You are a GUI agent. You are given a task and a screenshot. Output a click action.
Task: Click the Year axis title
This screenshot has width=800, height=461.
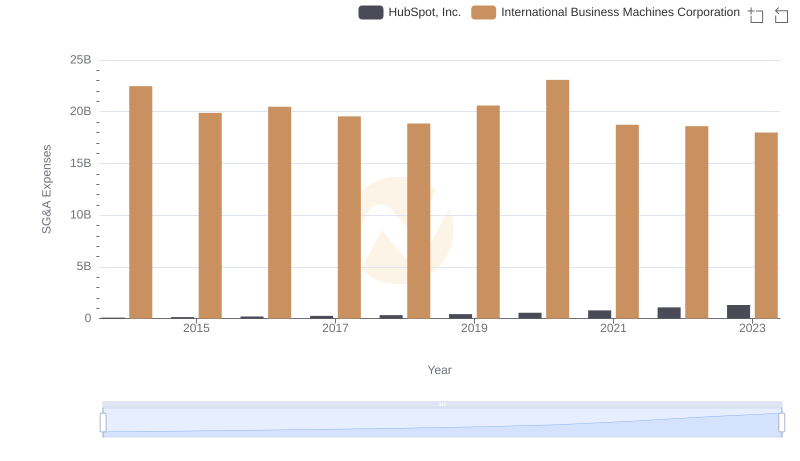tap(439, 370)
